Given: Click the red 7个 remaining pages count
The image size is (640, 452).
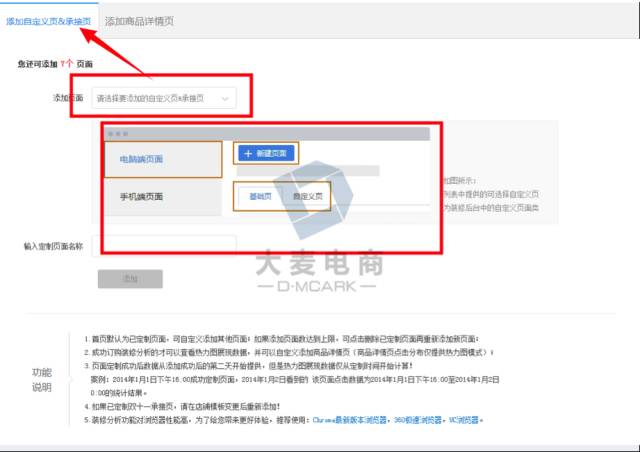Looking at the screenshot, I should [x=66, y=63].
